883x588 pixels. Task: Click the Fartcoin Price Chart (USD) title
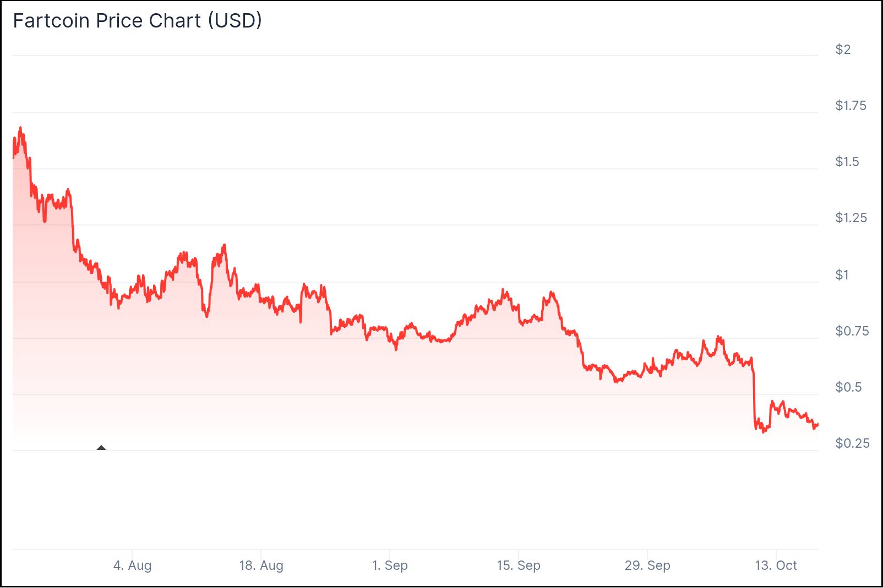pyautogui.click(x=137, y=21)
